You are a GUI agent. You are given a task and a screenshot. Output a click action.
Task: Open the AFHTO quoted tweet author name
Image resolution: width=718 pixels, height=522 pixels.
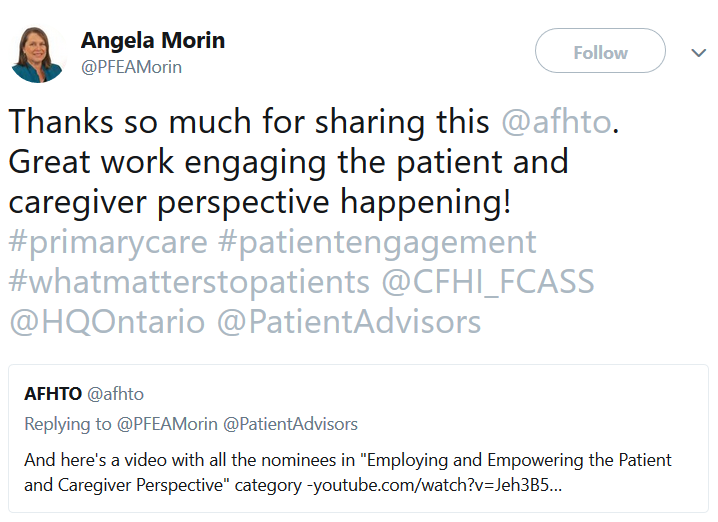(53, 394)
